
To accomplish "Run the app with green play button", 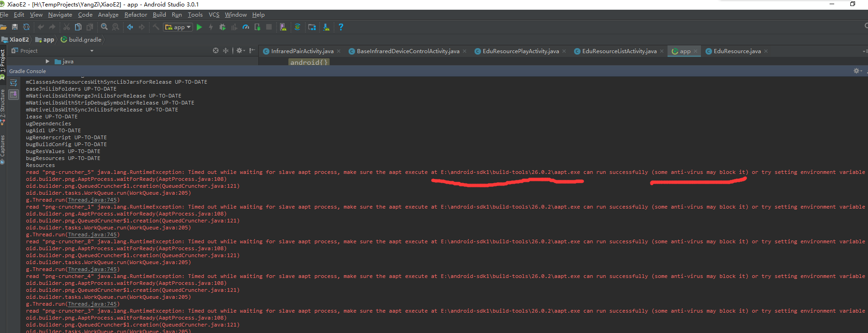I will pyautogui.click(x=199, y=27).
